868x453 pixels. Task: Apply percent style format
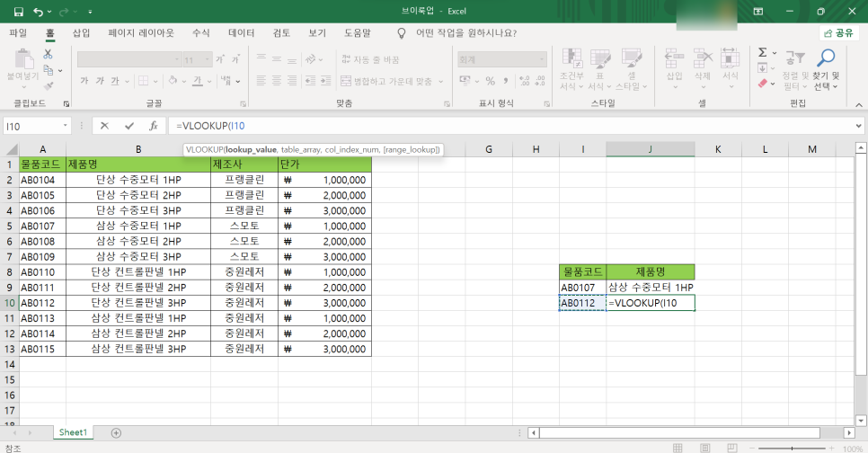pos(491,82)
